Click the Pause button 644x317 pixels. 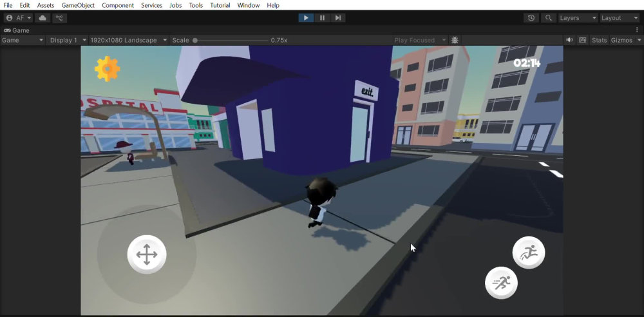pos(322,18)
